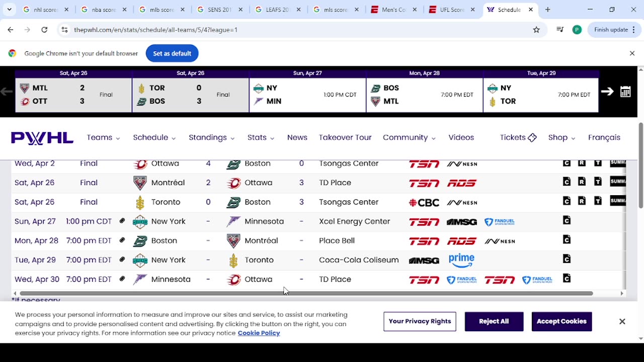Open C document icon for Wed, Apr 30 game
The height and width of the screenshot is (362, 644).
tap(567, 278)
